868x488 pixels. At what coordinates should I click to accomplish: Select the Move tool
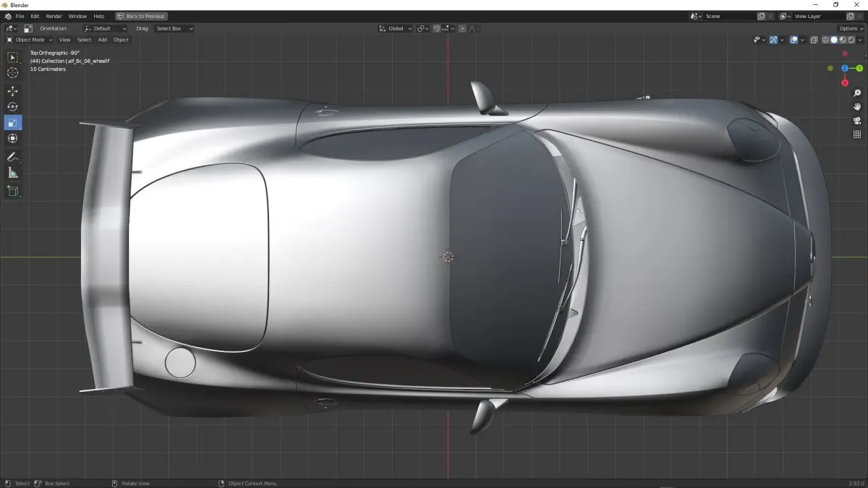[x=13, y=91]
